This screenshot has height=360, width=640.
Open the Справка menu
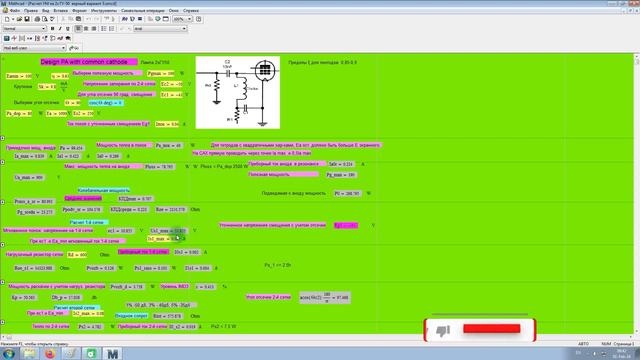click(x=191, y=11)
